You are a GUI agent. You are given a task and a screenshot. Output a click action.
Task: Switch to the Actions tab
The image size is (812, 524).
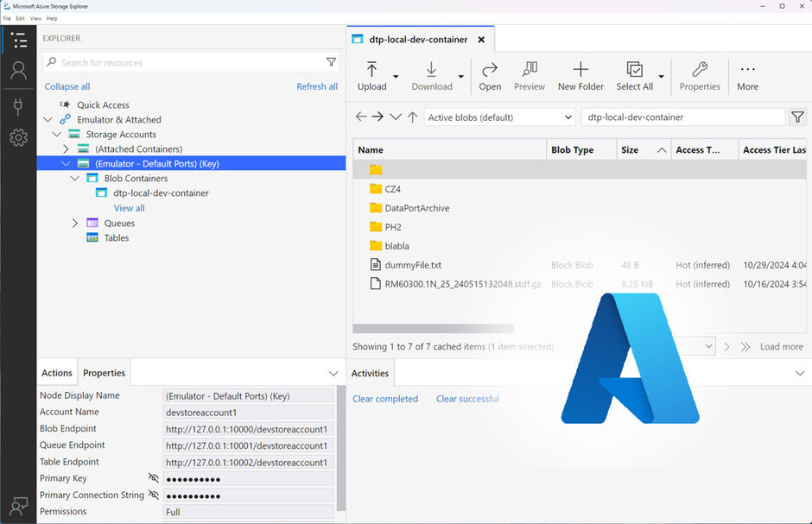[x=56, y=372]
